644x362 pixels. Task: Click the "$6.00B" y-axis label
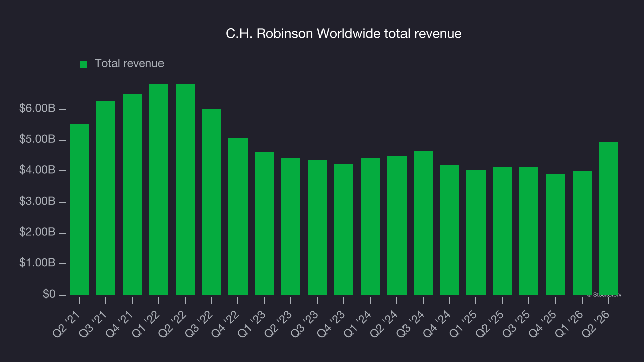tap(36, 109)
